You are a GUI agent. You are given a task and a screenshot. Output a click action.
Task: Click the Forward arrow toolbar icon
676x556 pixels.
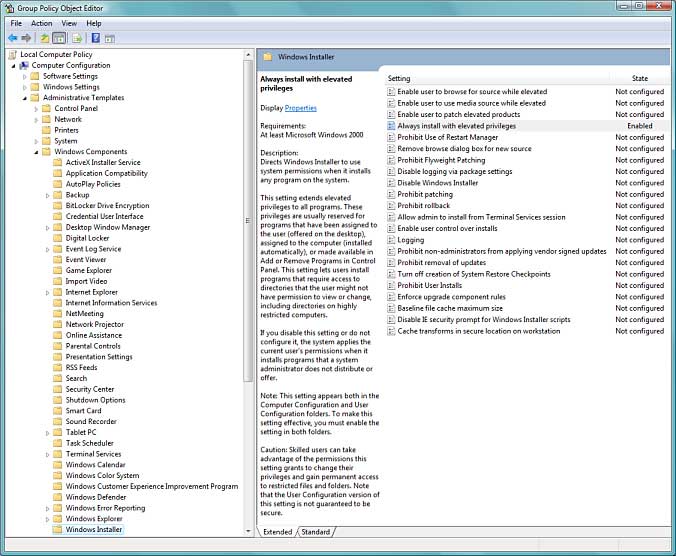pyautogui.click(x=26, y=38)
